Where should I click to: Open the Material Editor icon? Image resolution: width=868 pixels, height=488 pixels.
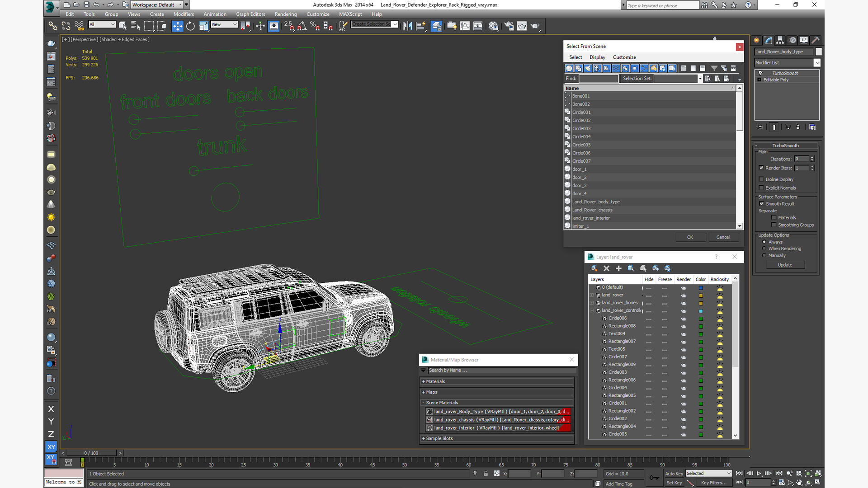493,26
